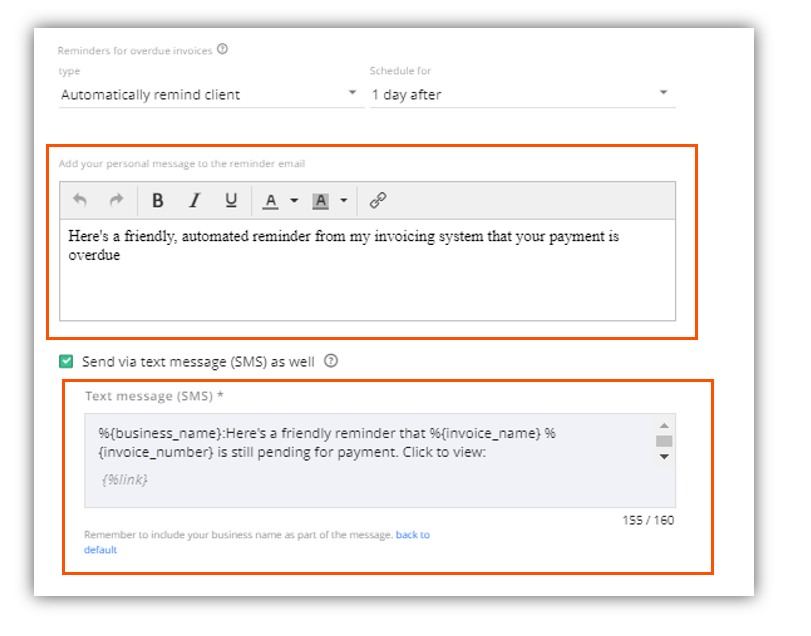Click the 155 / 160 character counter
This screenshot has width=811, height=636.
coord(648,520)
